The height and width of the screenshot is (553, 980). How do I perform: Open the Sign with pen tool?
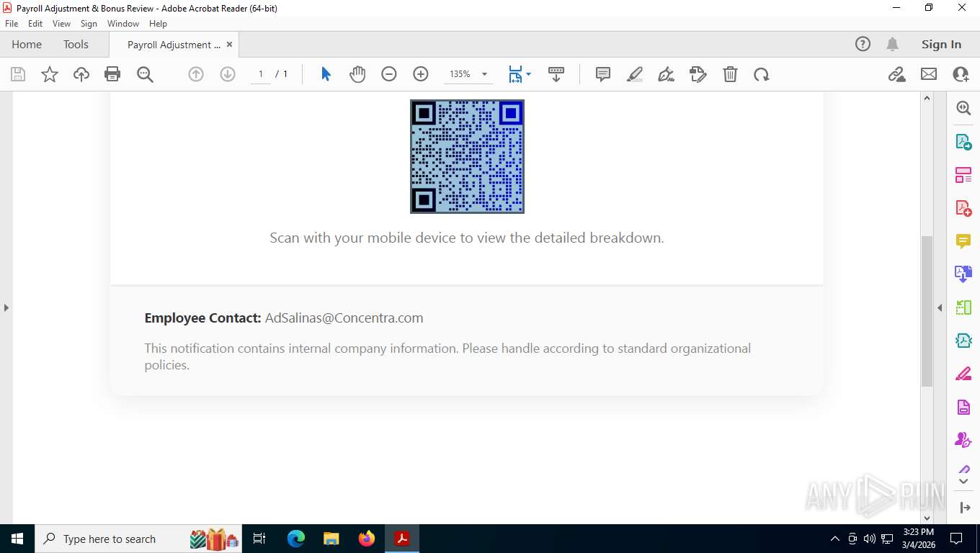(667, 74)
